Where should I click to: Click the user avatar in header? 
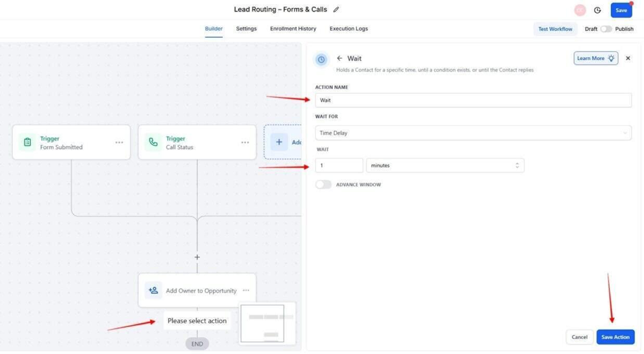pyautogui.click(x=580, y=10)
